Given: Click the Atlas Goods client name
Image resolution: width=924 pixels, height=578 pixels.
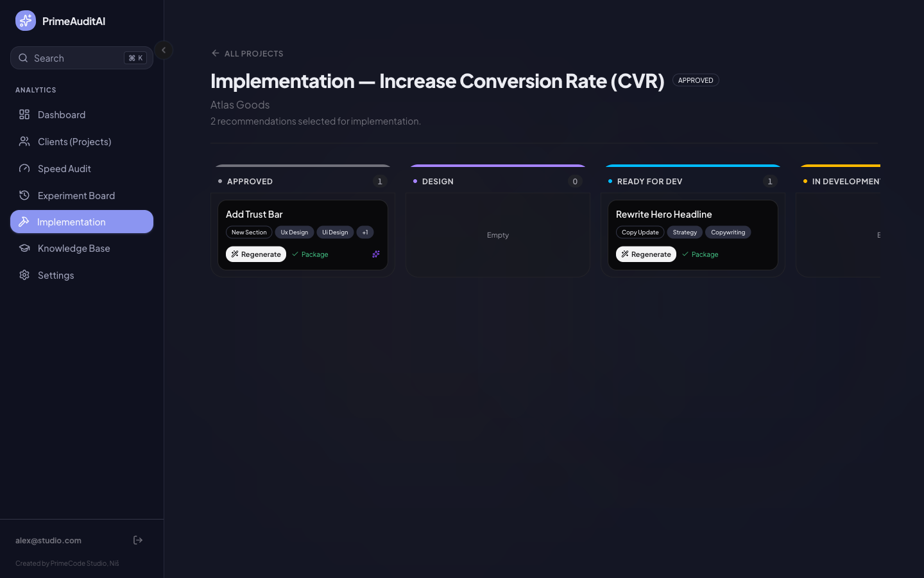Looking at the screenshot, I should tap(240, 105).
